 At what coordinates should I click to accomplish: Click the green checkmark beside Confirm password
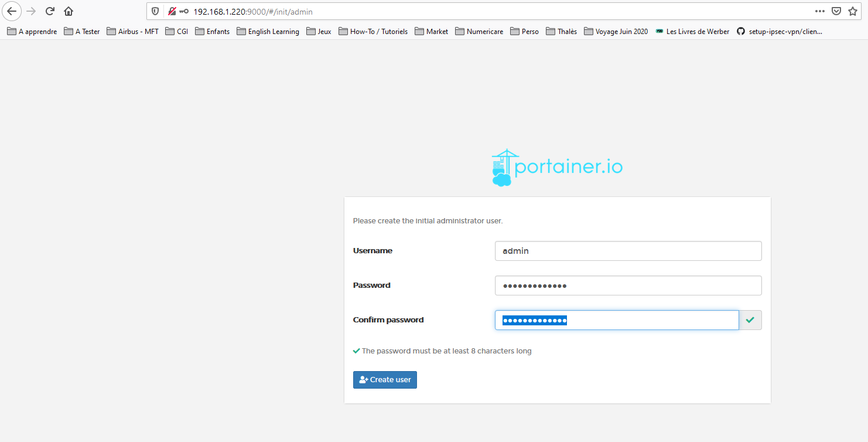click(x=750, y=320)
